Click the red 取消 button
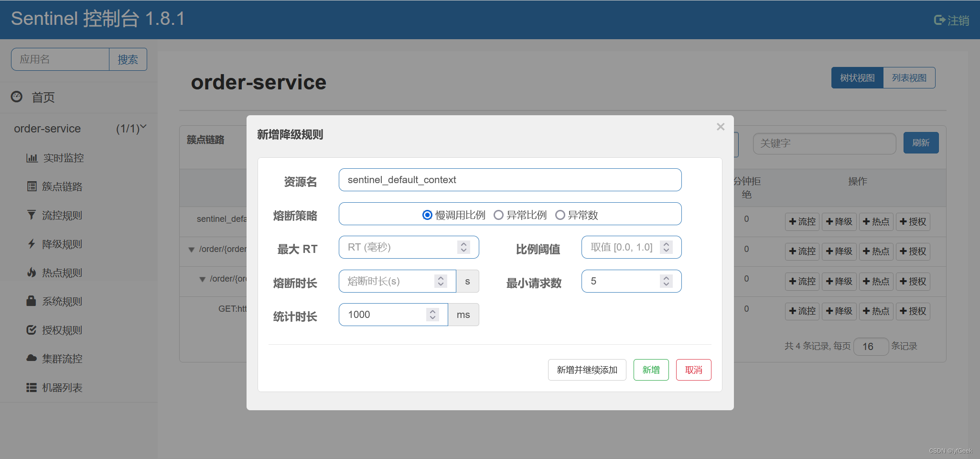980x459 pixels. pyautogui.click(x=694, y=370)
